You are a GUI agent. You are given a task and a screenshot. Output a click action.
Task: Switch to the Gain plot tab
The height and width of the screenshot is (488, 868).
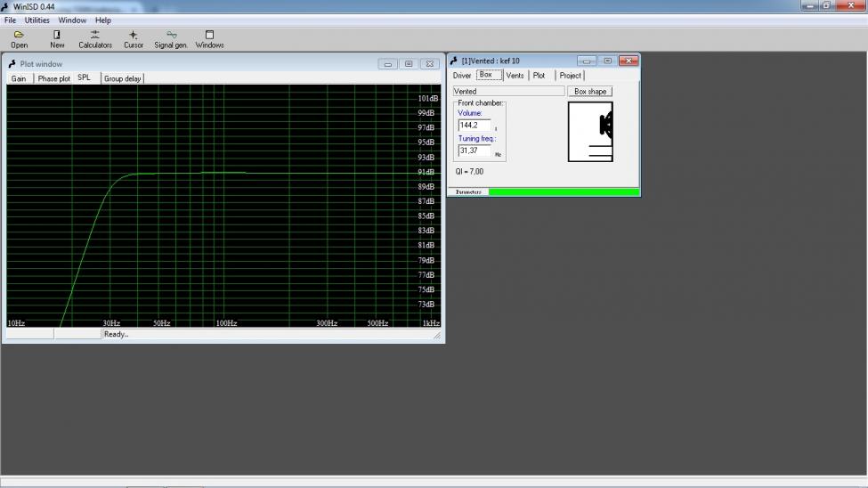click(x=19, y=78)
